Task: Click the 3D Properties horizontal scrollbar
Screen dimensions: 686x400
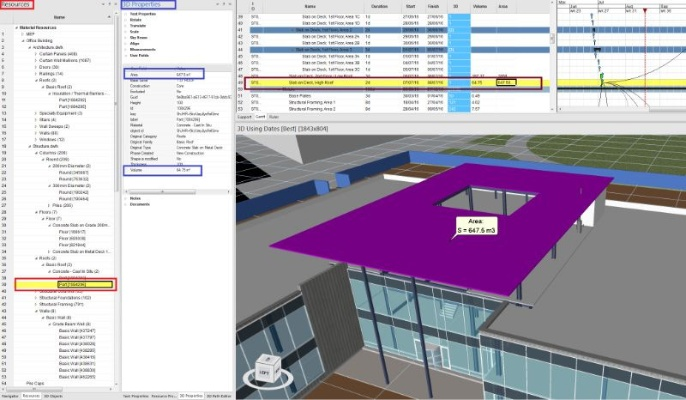Action: click(x=177, y=192)
